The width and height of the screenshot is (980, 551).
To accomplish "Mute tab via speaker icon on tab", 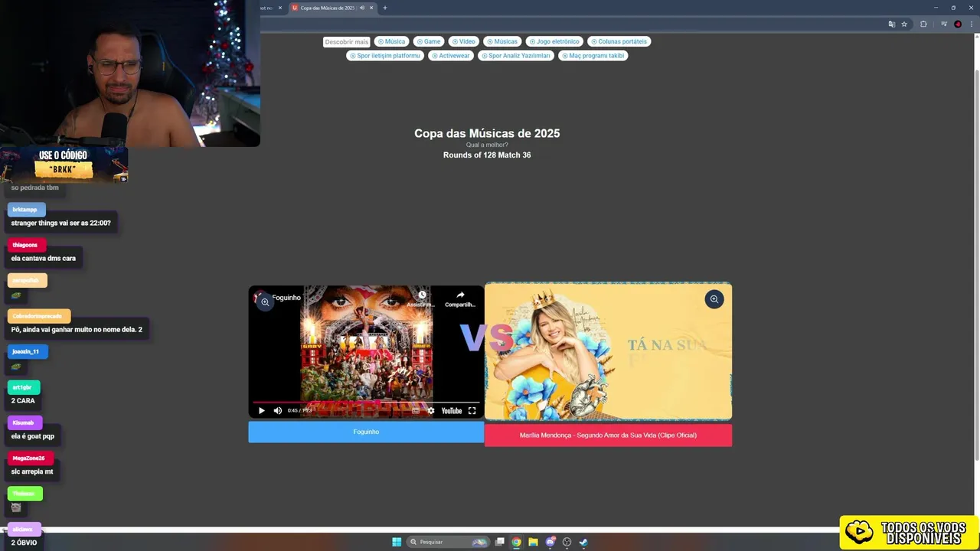I will [x=362, y=8].
